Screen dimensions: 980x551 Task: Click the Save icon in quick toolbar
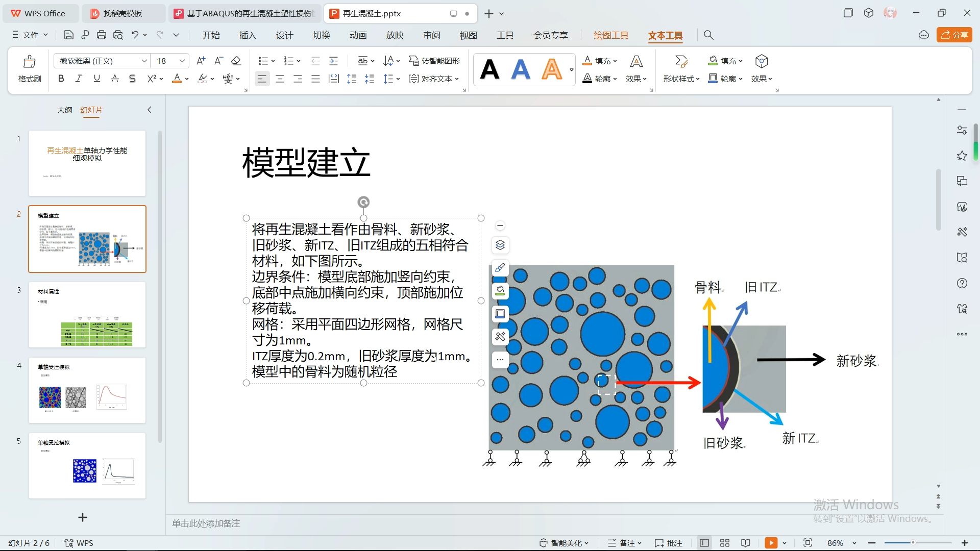click(68, 35)
